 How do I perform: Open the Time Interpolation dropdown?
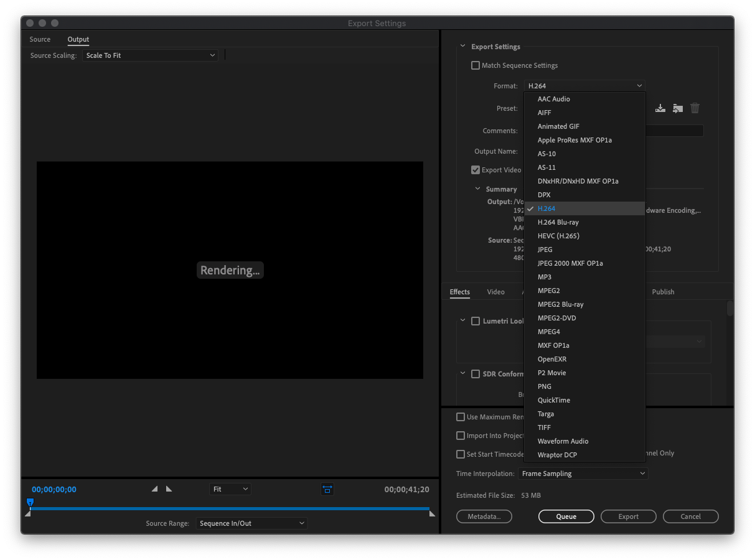[x=583, y=474]
